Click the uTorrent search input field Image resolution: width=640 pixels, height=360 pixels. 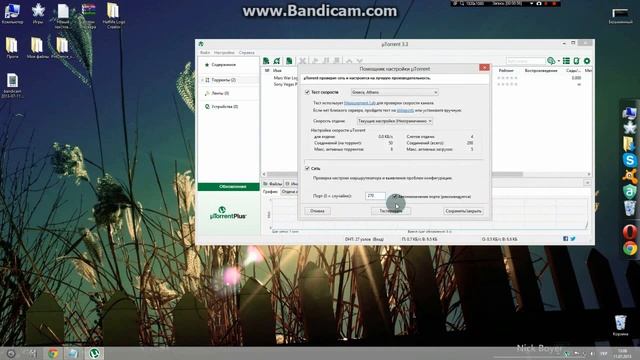pyautogui.click(x=525, y=61)
